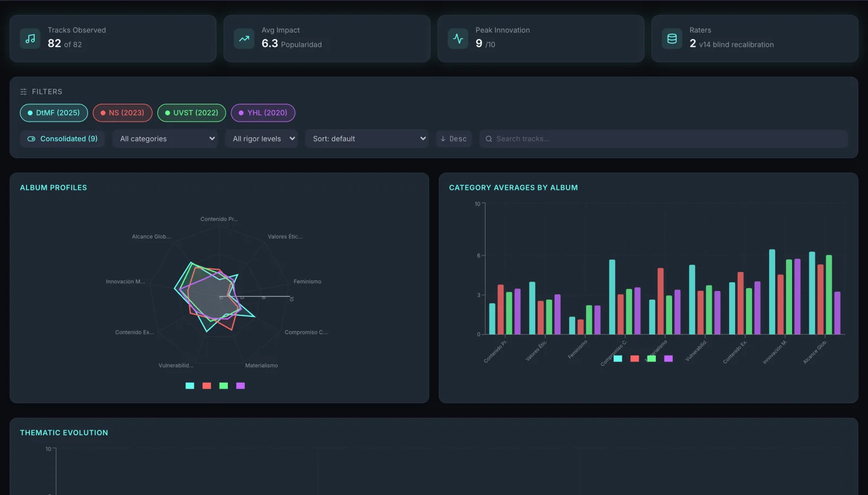Screen dimensions: 868x495
Task: Open the Sort: default dropdown
Action: click(x=367, y=139)
